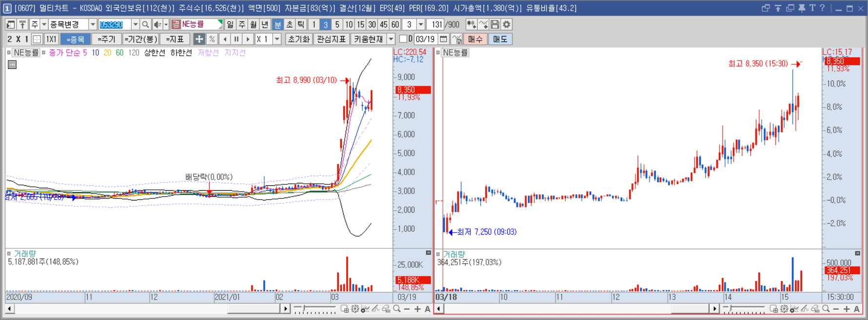This screenshot has height=320, width=868.
Task: Select the 년 (yearly) period toggle
Action: 265,24
